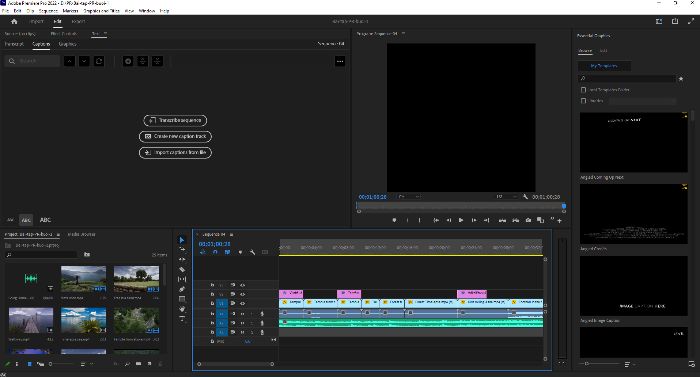Open the playback resolution dropdown
Image resolution: width=700 pixels, height=377 pixels.
pyautogui.click(x=506, y=197)
